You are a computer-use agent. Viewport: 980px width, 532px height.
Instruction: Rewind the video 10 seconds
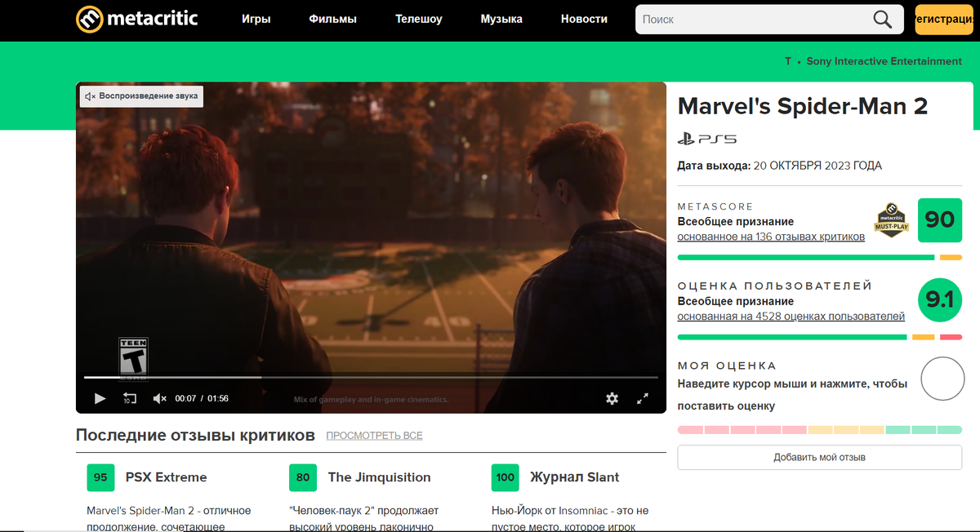point(130,398)
